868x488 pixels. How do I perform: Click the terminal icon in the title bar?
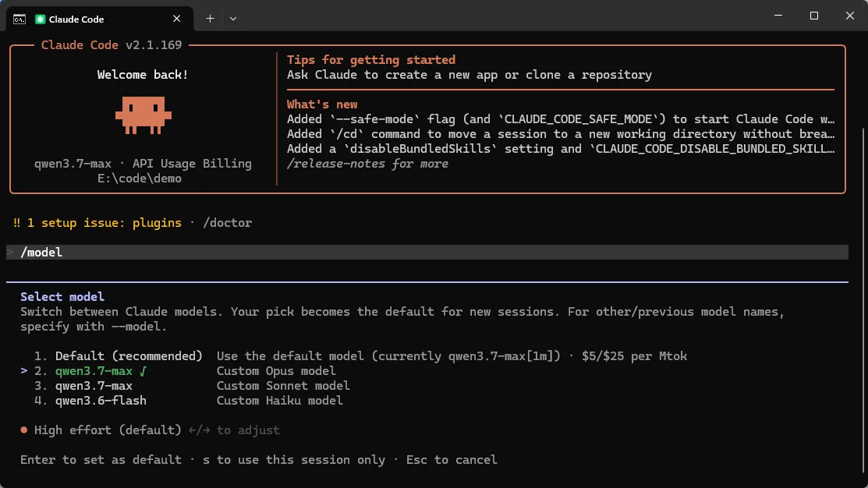coord(19,19)
